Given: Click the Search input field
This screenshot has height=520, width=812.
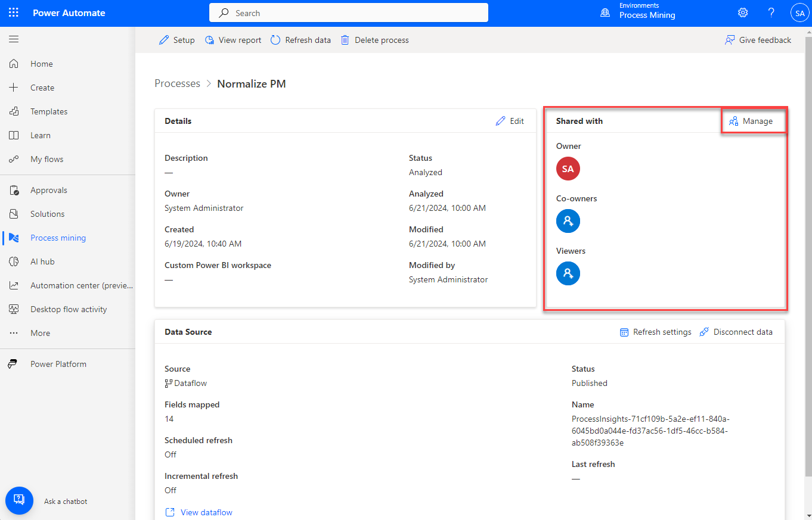Looking at the screenshot, I should click(x=349, y=13).
